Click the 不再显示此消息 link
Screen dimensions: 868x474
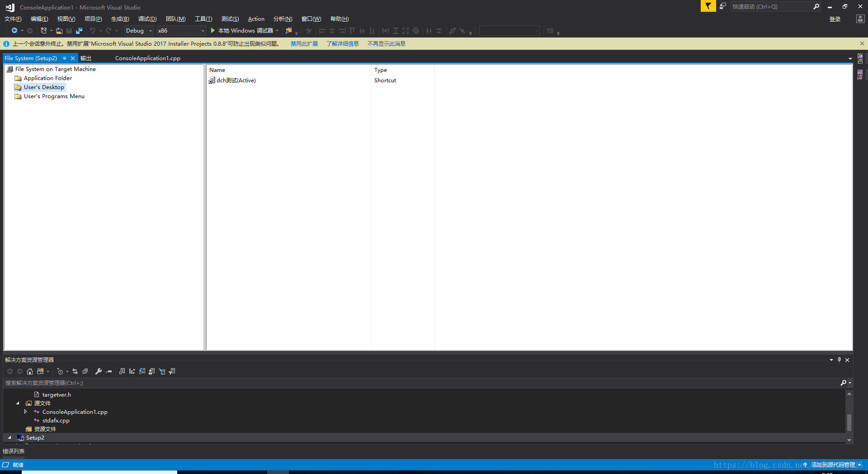point(387,44)
